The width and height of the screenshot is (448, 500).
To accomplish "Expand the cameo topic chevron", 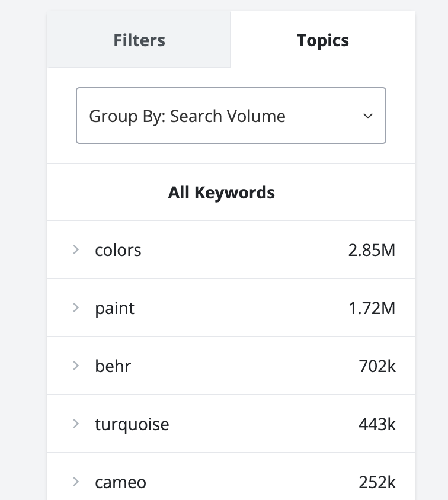I will 76,482.
